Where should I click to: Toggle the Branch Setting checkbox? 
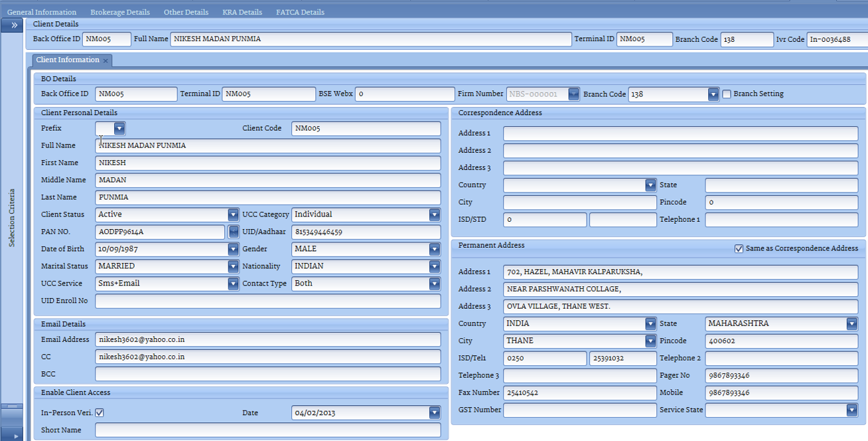click(x=727, y=94)
